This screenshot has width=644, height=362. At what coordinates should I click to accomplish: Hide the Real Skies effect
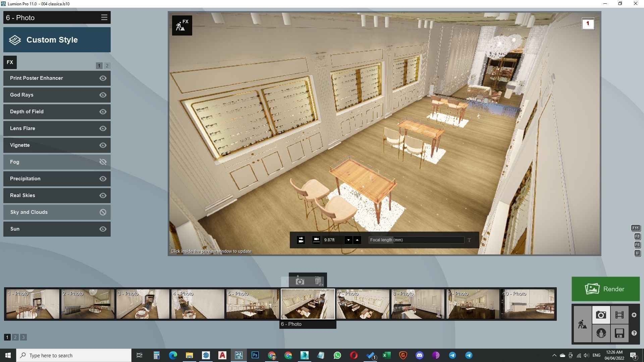(103, 195)
